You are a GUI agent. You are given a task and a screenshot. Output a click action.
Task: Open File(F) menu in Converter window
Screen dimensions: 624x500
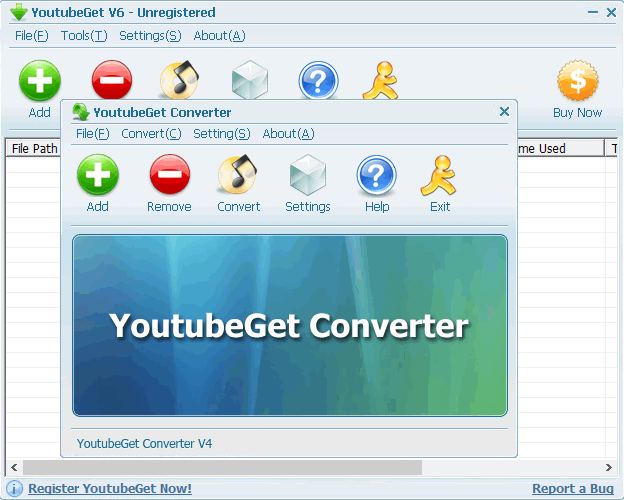93,134
